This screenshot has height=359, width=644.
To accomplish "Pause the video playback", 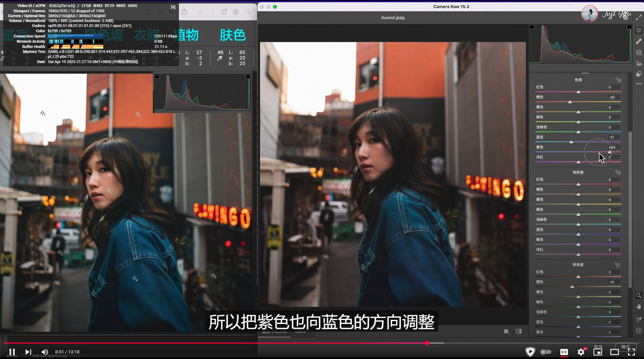I will [12, 352].
